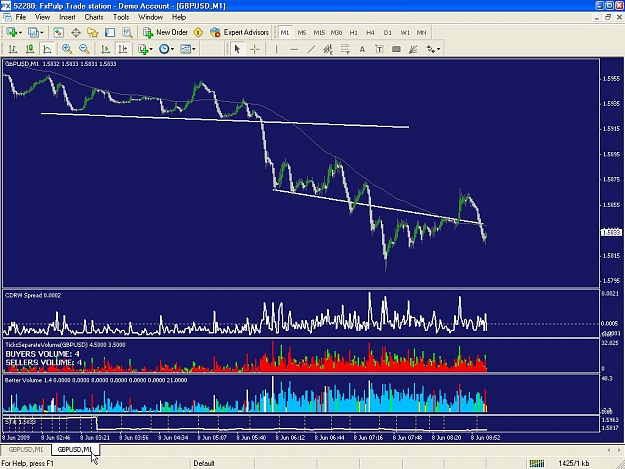Open the Terminal panel icon
The height and width of the screenshot is (469, 625).
point(110,33)
